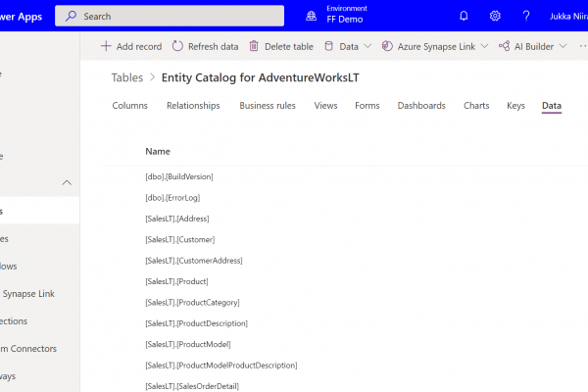Click the Delete table button label
This screenshot has width=588, height=392.
pyautogui.click(x=289, y=46)
